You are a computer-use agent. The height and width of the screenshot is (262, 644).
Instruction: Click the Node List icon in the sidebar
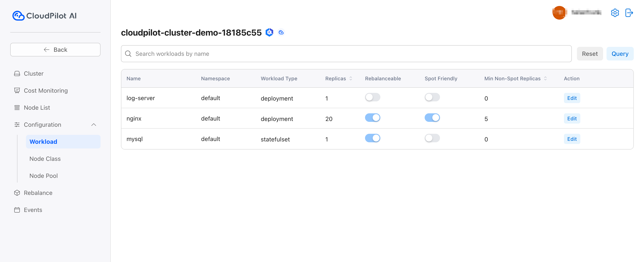coord(17,108)
